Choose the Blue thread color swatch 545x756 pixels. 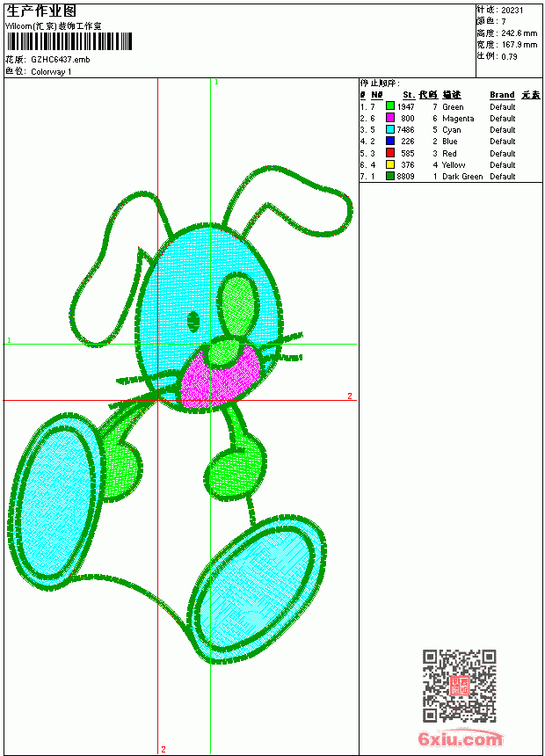[390, 141]
